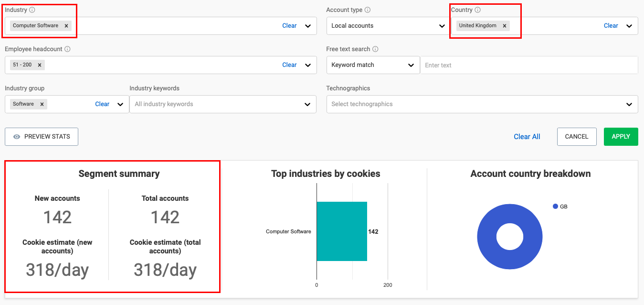Open the All industry keywords dropdown

click(x=223, y=104)
